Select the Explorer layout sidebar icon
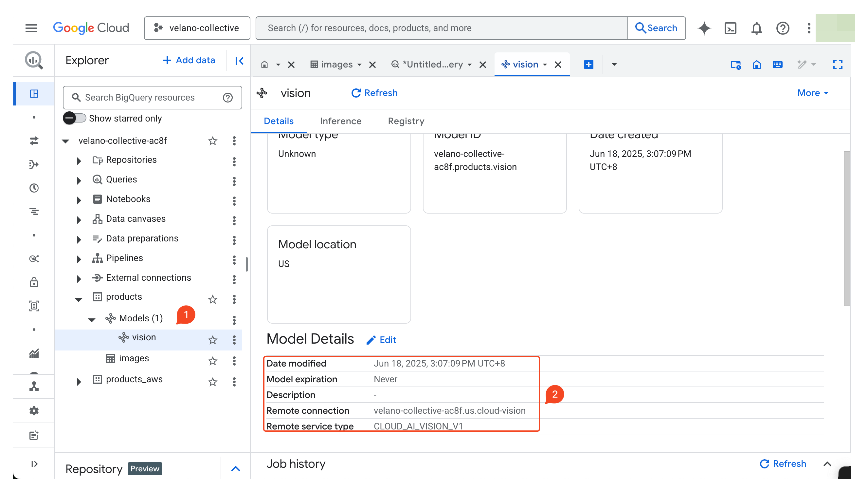Image resolution: width=868 pixels, height=492 pixels. tap(34, 94)
